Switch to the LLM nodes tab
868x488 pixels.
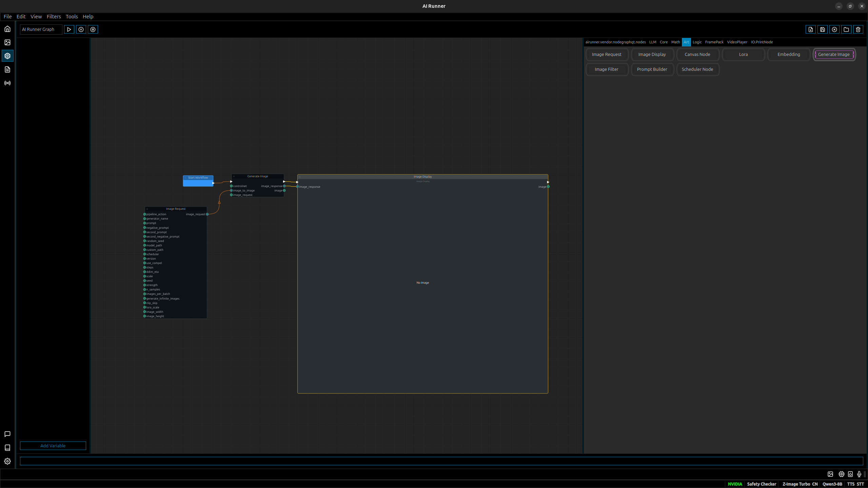pyautogui.click(x=652, y=42)
